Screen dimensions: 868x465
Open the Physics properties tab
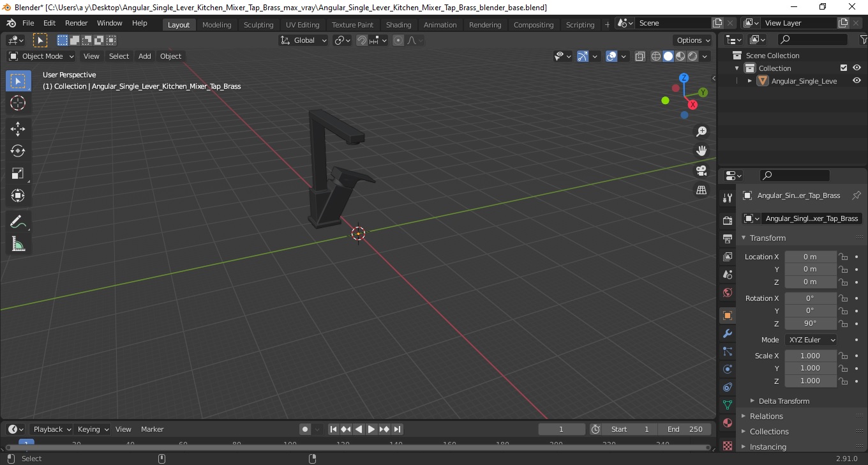coord(727,369)
